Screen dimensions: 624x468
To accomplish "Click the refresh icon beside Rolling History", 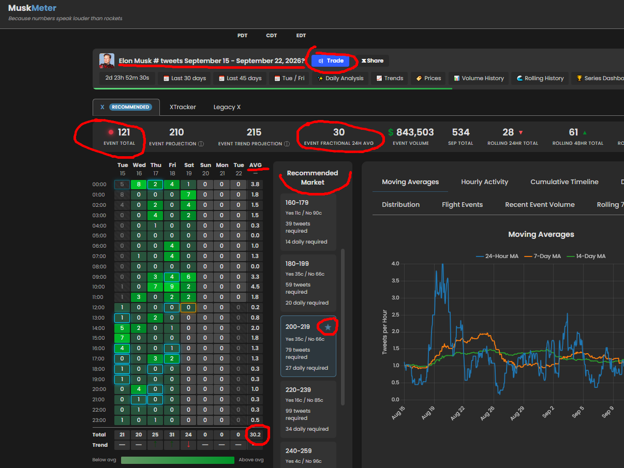I will point(519,79).
